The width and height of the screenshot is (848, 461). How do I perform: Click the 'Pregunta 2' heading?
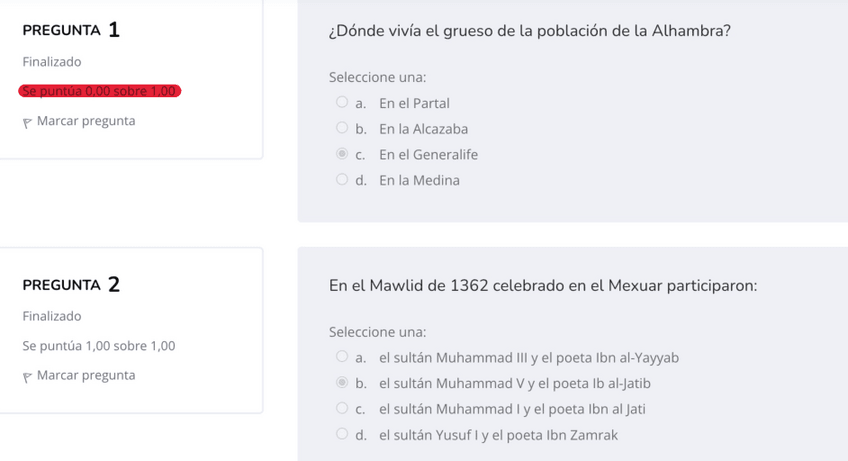pos(71,285)
